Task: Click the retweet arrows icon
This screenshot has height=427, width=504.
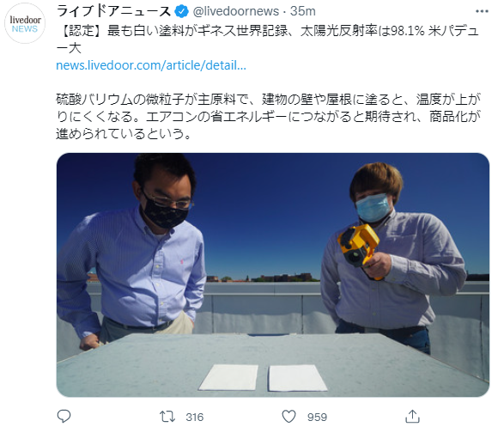Action: (167, 417)
